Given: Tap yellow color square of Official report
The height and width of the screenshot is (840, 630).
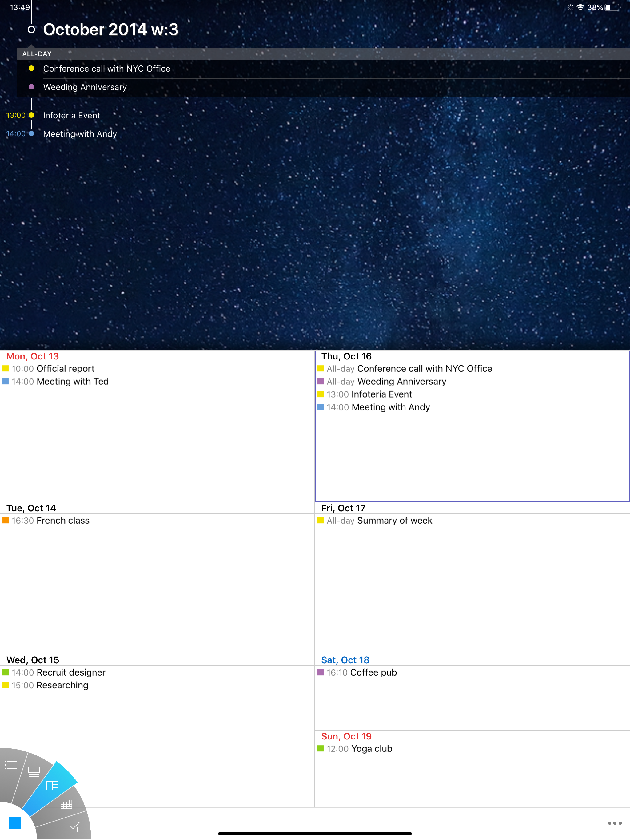Looking at the screenshot, I should pos(6,368).
